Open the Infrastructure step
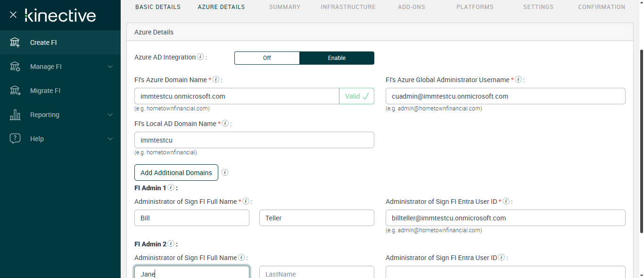 [348, 7]
